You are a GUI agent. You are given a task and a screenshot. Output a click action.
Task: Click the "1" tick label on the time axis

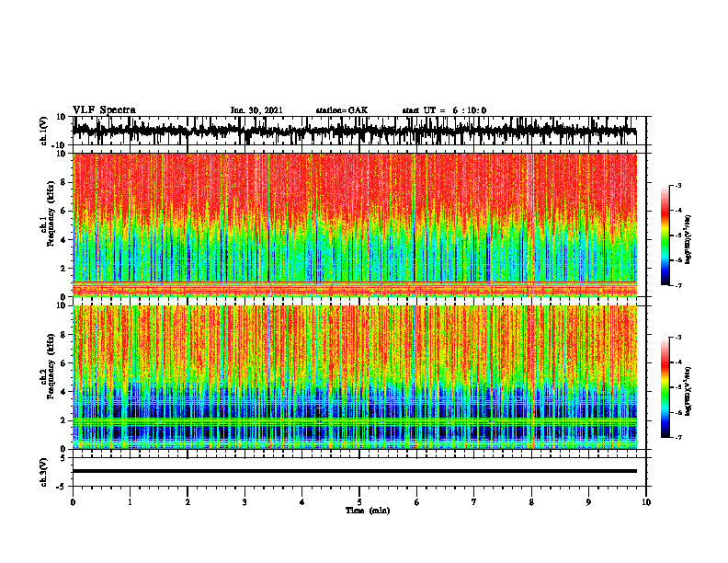(x=130, y=502)
